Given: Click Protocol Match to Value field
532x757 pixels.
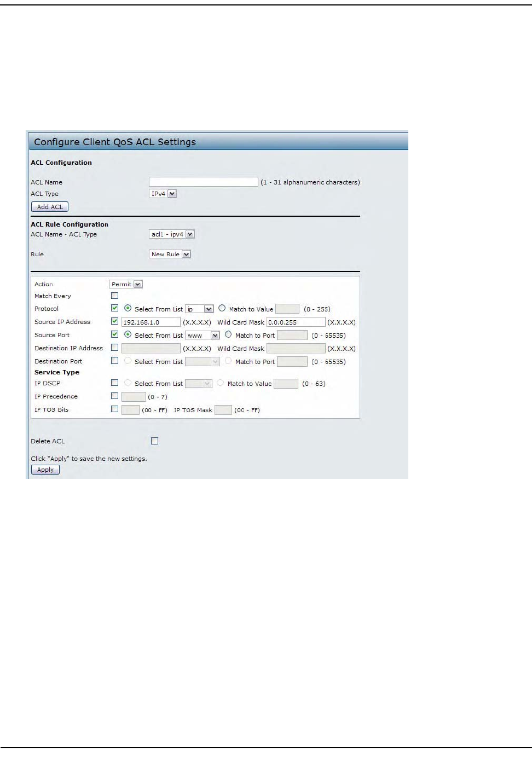Looking at the screenshot, I should click(287, 309).
